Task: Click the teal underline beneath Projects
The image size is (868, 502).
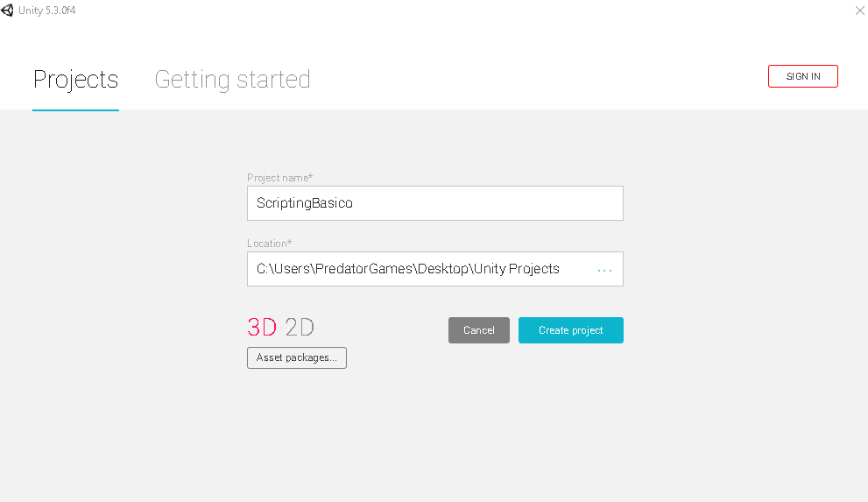Action: (76, 110)
